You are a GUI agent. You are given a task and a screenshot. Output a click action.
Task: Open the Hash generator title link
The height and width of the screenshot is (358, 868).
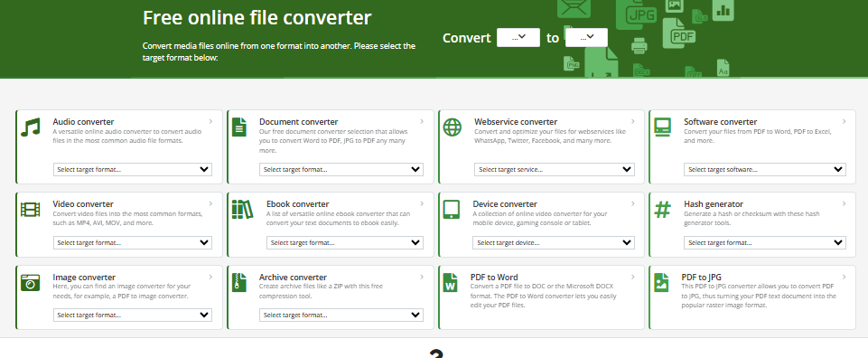pyautogui.click(x=714, y=204)
